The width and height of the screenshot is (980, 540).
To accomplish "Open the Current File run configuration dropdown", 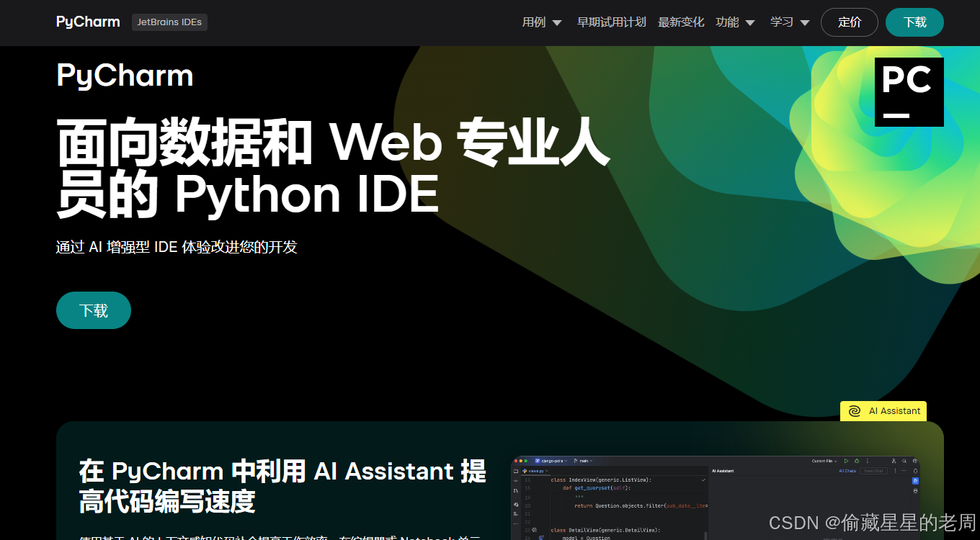I will pyautogui.click(x=824, y=461).
